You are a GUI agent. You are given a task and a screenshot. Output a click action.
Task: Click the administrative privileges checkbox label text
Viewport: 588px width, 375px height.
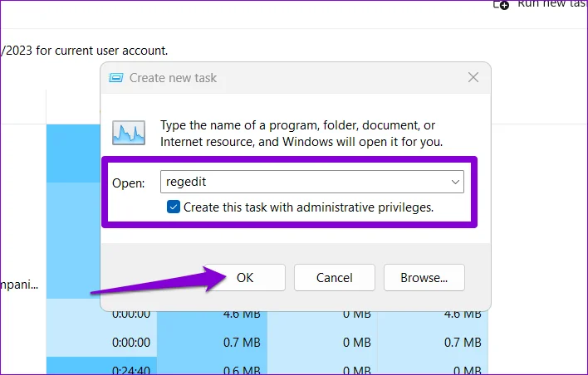coord(308,207)
